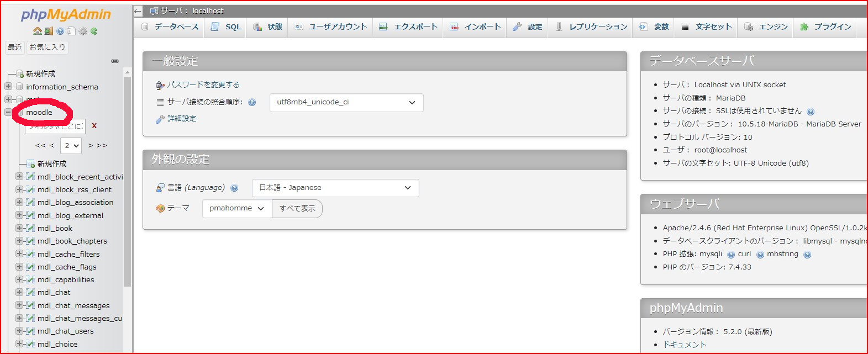Click new database 新規作成 icon at tree top
868x354 pixels.
pos(19,73)
